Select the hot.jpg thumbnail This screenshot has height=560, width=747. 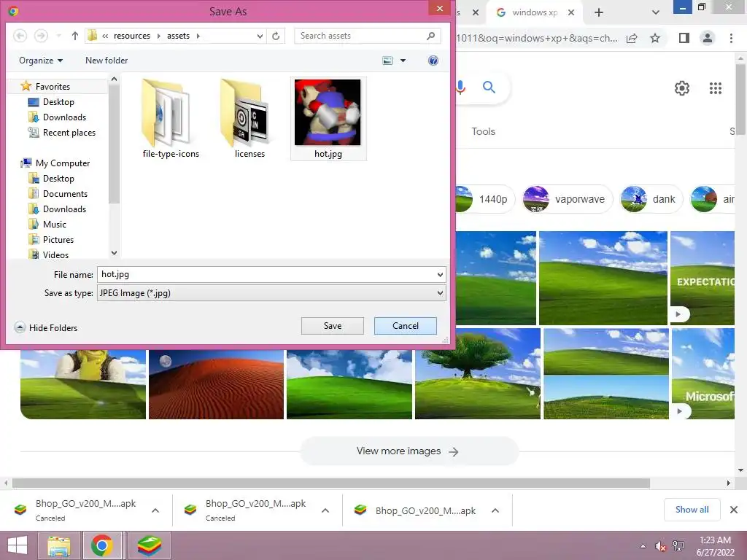[x=328, y=119]
